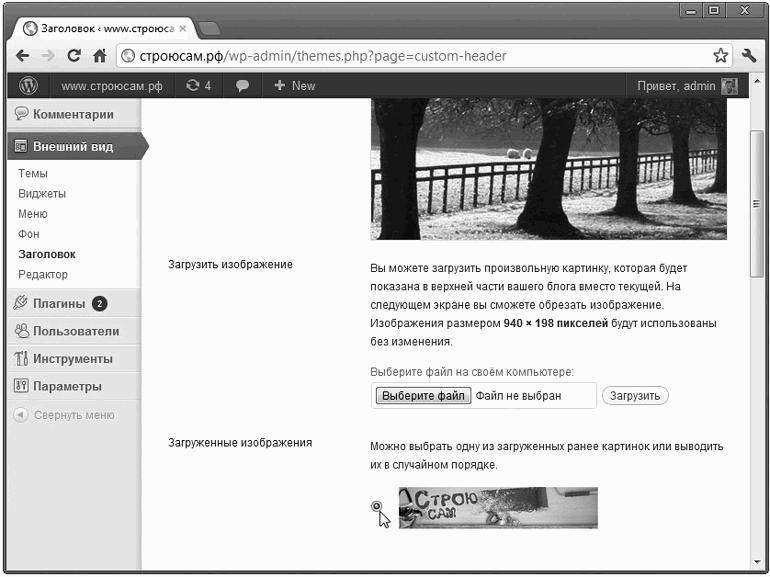770x577 pixels.
Task: Open Редактор submenu item
Action: 43,274
